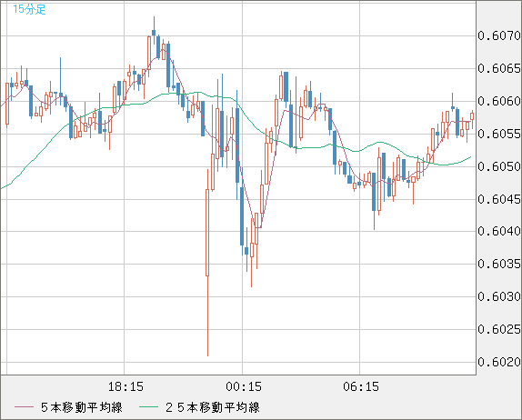Click the green 25-bar moving average legend line
Viewport: 522px width, 420px height.
pyautogui.click(x=148, y=407)
